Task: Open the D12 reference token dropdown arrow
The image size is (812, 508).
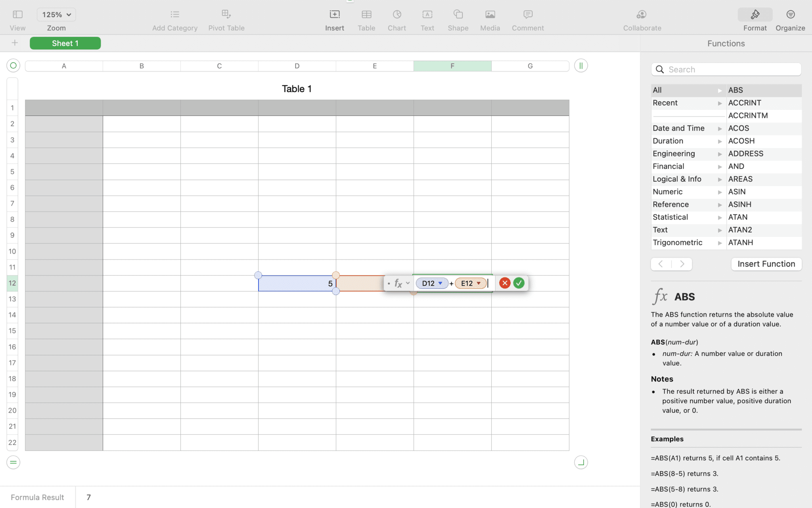Action: [x=440, y=283]
